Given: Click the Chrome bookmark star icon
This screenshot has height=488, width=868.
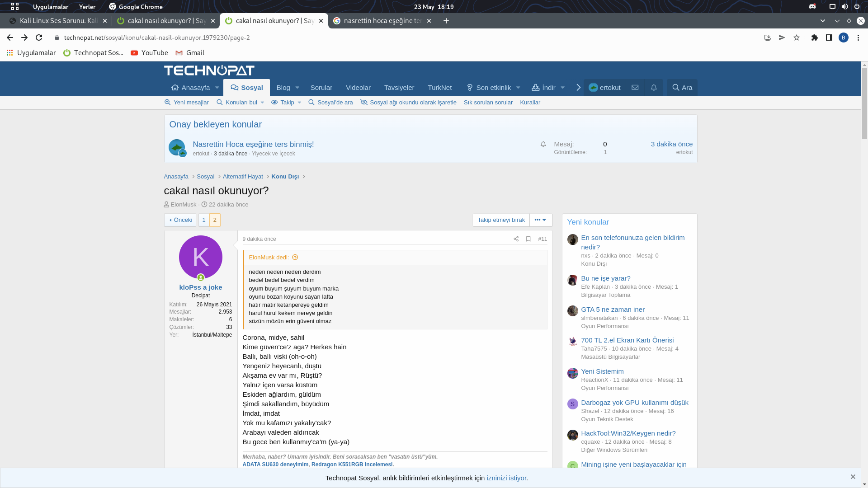Looking at the screenshot, I should click(x=797, y=38).
